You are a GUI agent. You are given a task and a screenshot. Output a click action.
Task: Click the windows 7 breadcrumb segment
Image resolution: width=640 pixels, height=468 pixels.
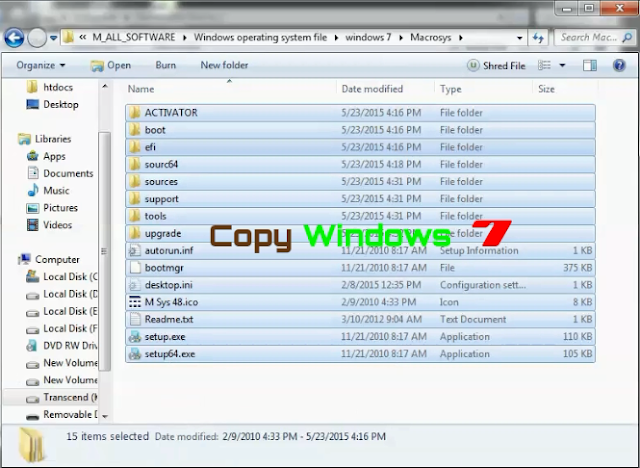[368, 38]
